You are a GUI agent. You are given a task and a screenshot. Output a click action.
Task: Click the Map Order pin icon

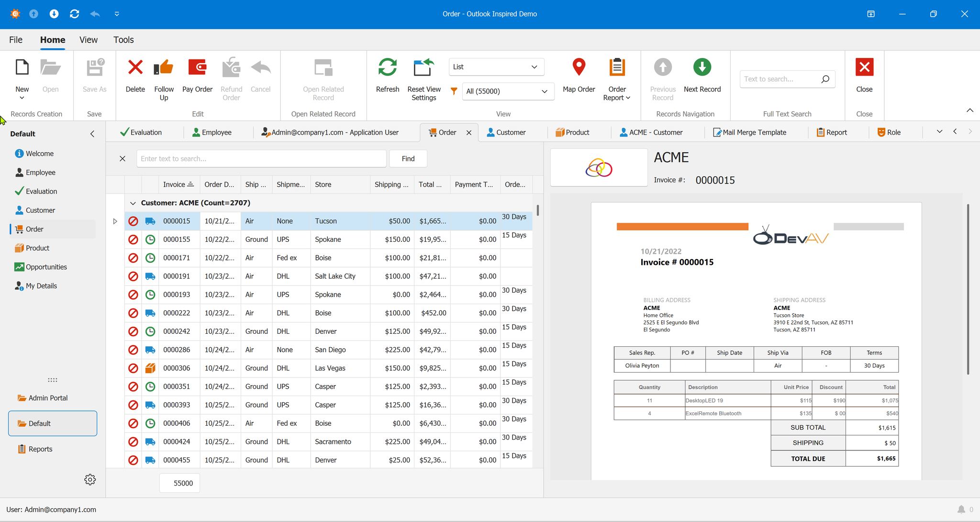[x=579, y=68]
